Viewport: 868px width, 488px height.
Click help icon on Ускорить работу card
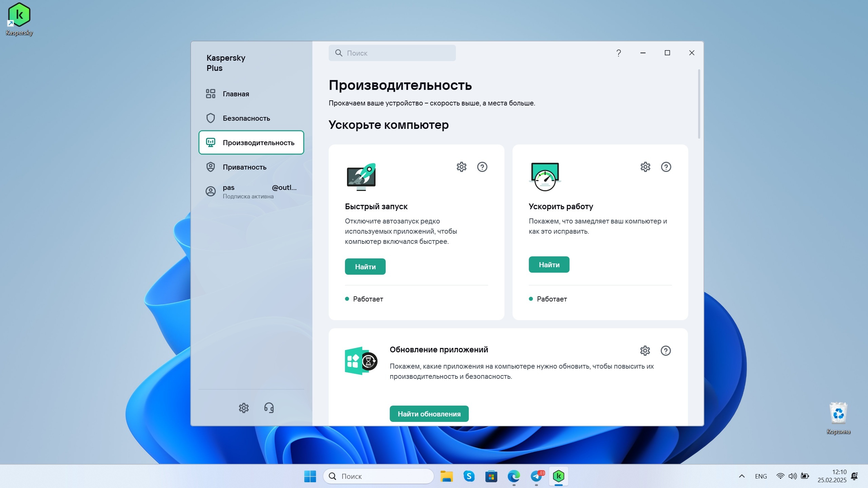coord(666,167)
